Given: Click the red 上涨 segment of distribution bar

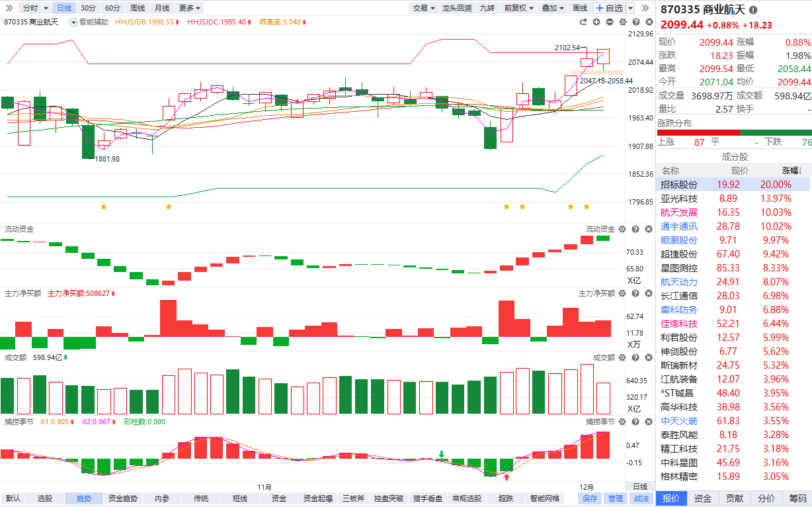Looking at the screenshot, I should point(698,132).
